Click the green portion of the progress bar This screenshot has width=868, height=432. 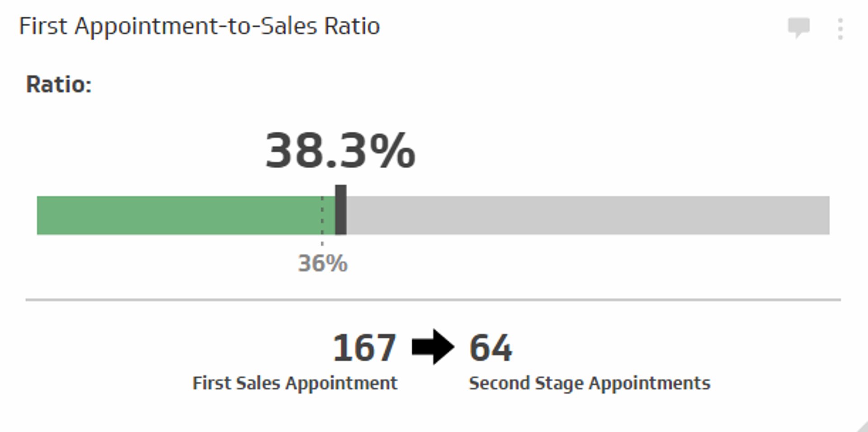pos(181,215)
